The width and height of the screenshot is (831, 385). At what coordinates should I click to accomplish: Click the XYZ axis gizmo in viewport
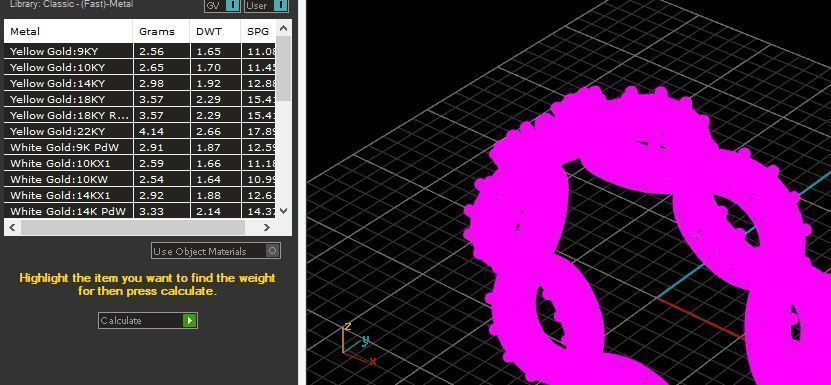pos(359,344)
